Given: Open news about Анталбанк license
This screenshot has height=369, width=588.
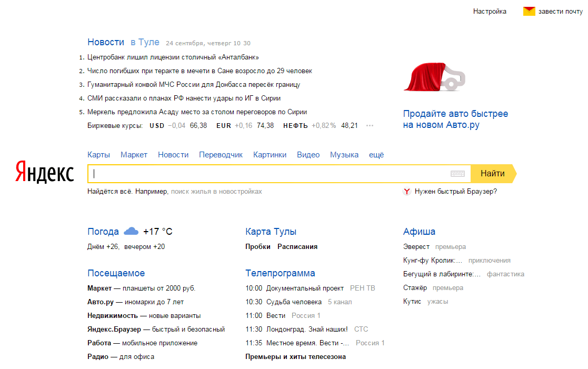Looking at the screenshot, I should [x=173, y=57].
